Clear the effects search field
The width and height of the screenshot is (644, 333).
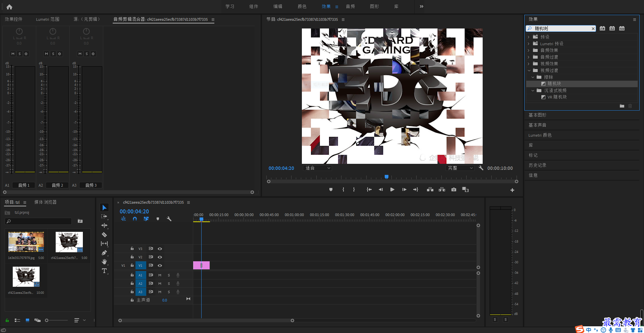[593, 29]
